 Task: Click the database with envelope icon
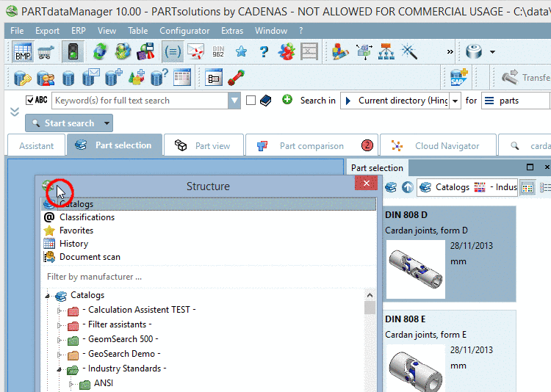point(90,78)
